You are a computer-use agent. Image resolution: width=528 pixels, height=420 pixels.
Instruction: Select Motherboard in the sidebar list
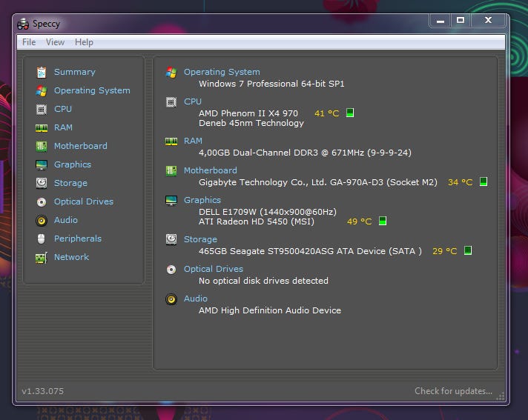(80, 146)
